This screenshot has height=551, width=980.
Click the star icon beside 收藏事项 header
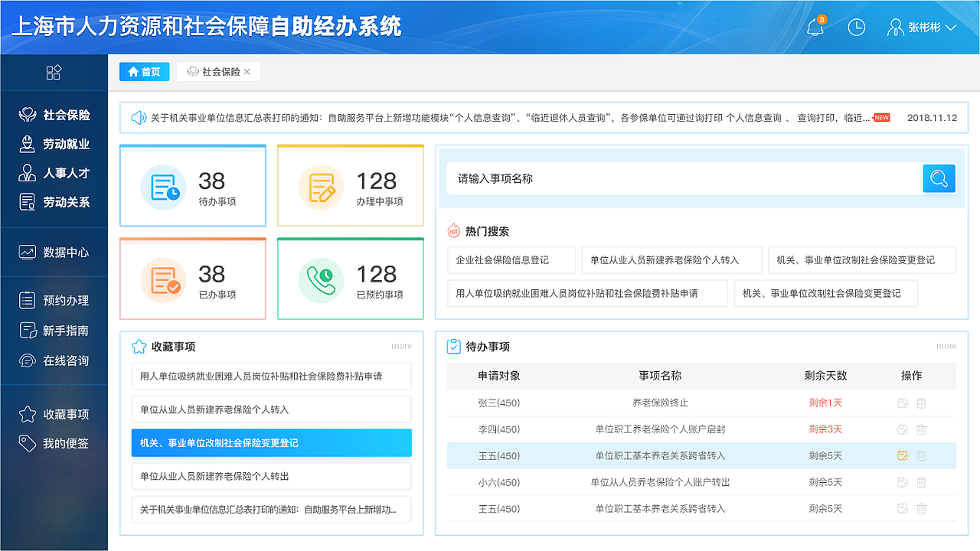[x=138, y=346]
